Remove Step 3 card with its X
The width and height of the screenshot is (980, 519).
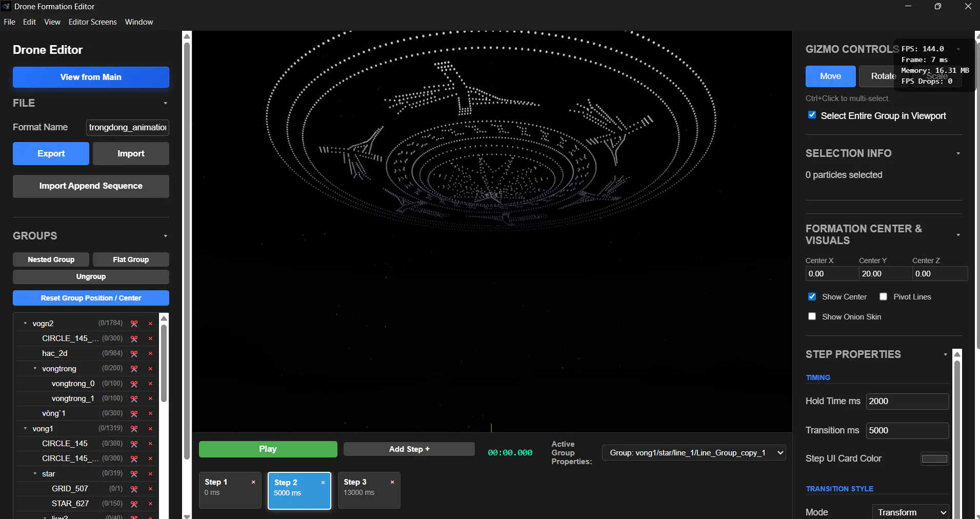[392, 482]
